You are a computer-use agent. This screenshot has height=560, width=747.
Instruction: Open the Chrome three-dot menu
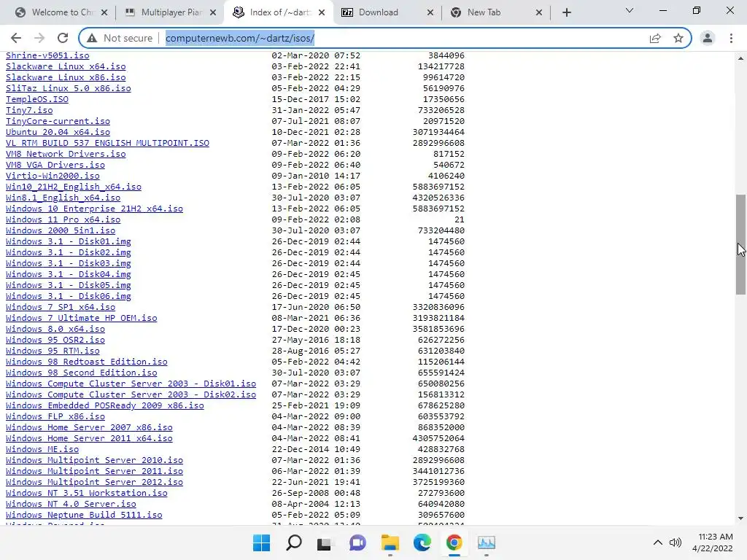tap(731, 38)
